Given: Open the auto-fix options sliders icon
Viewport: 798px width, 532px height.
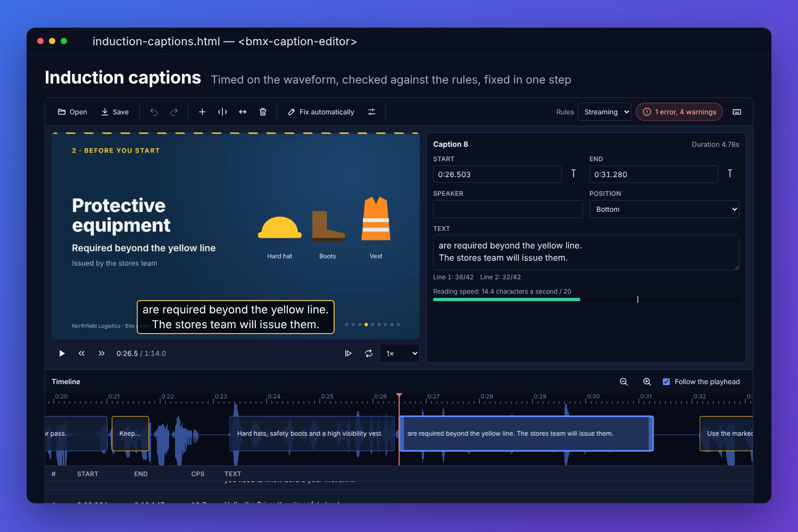Looking at the screenshot, I should 371,112.
